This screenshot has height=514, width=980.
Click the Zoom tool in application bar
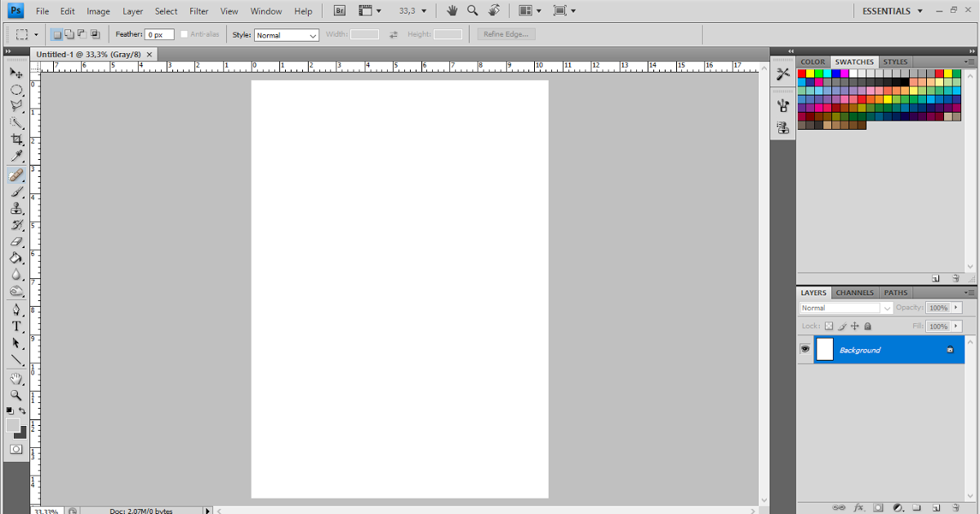point(473,11)
